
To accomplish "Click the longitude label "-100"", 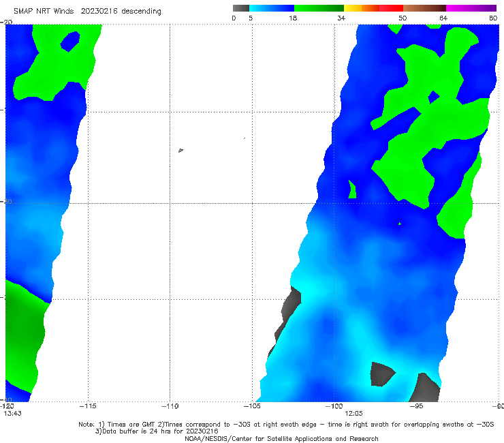I will (334, 406).
